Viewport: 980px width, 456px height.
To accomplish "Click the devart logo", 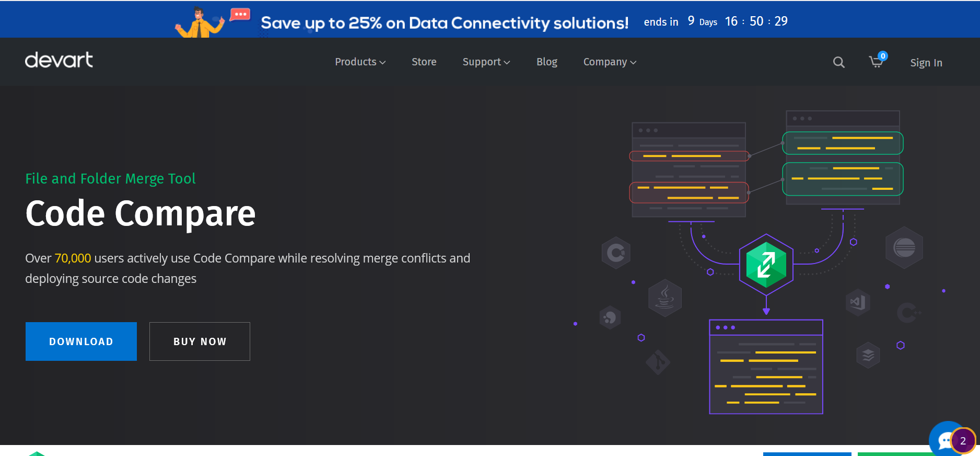I will click(x=59, y=61).
